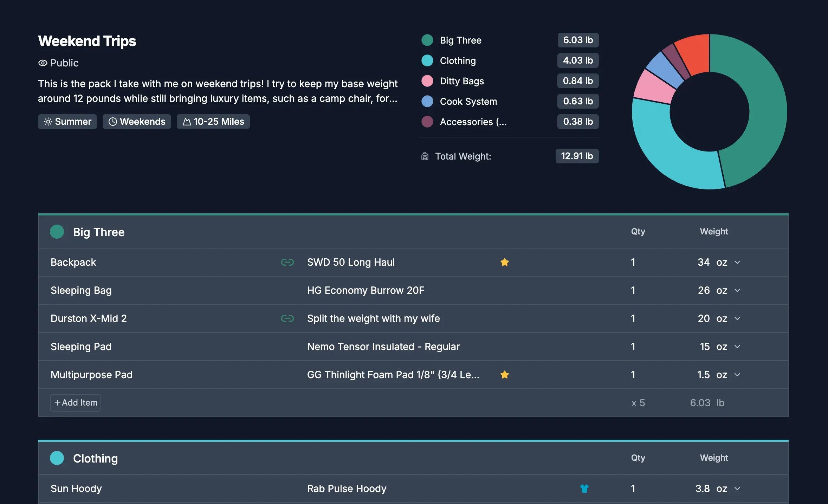Click the backpack icon beside Total Weight
This screenshot has width=828, height=504.
[x=425, y=156]
